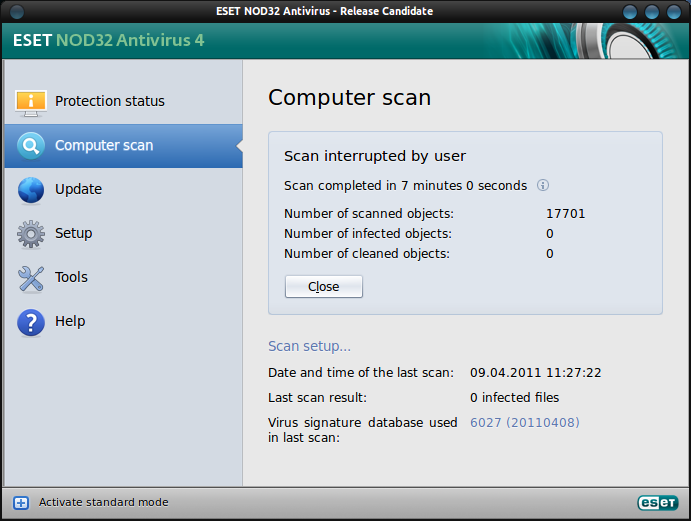
Task: Click the Setup gear icon
Action: coord(30,234)
